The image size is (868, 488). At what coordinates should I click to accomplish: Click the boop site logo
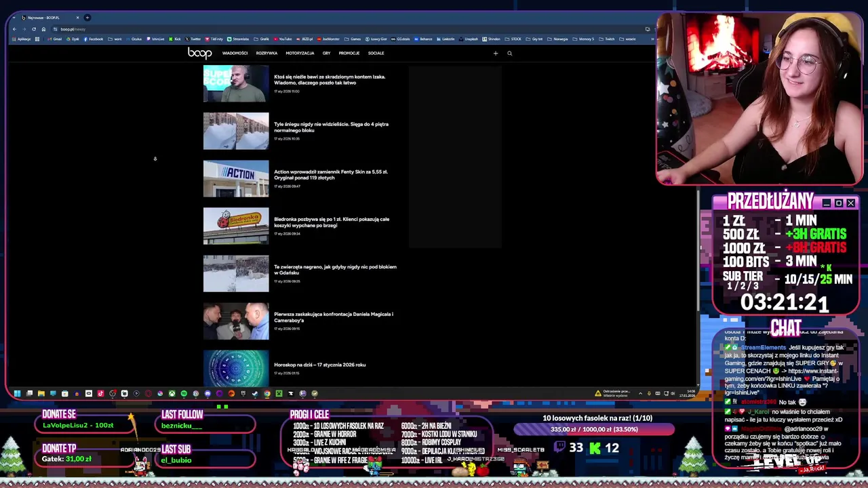point(199,53)
